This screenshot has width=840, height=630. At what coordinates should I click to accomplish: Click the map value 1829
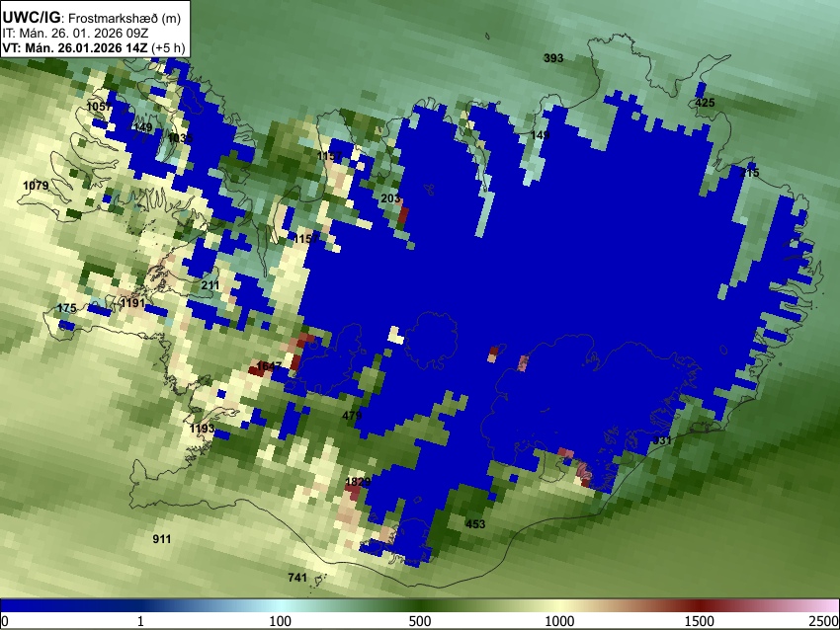[x=358, y=482]
